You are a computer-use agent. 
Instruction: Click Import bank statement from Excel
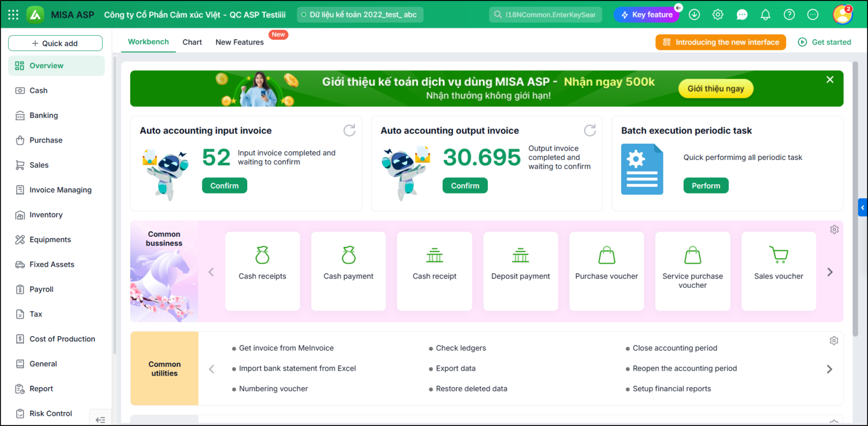pyautogui.click(x=297, y=369)
